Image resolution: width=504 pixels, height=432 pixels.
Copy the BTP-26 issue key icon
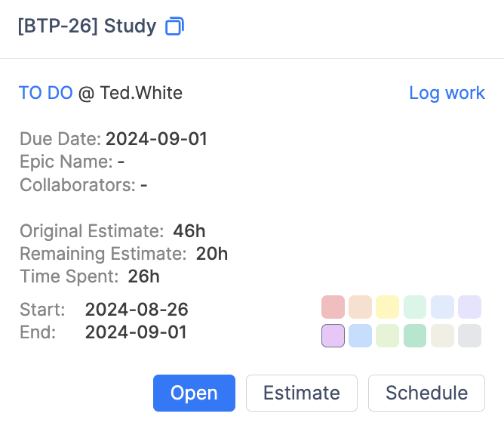174,26
